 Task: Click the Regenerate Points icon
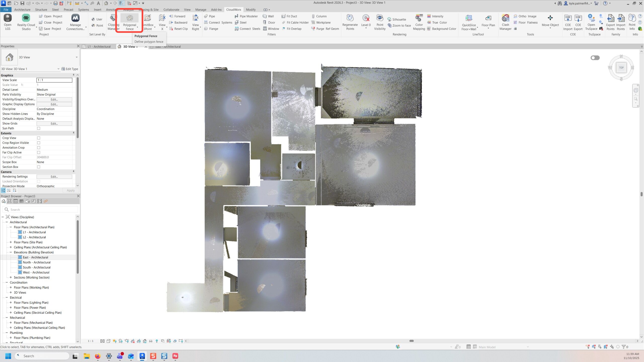[x=350, y=18]
